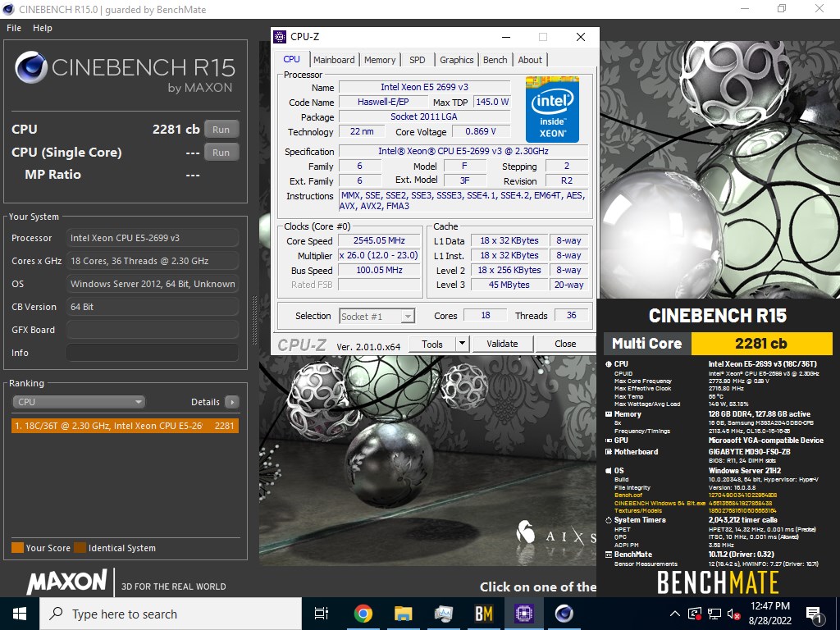Click the system monitor taskbar icon
Viewport: 840px width, 630px height.
[443, 614]
